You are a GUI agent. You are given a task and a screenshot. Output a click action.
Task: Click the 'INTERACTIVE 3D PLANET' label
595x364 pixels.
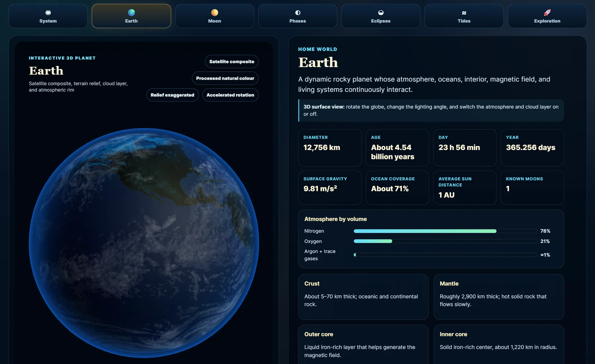click(x=62, y=58)
